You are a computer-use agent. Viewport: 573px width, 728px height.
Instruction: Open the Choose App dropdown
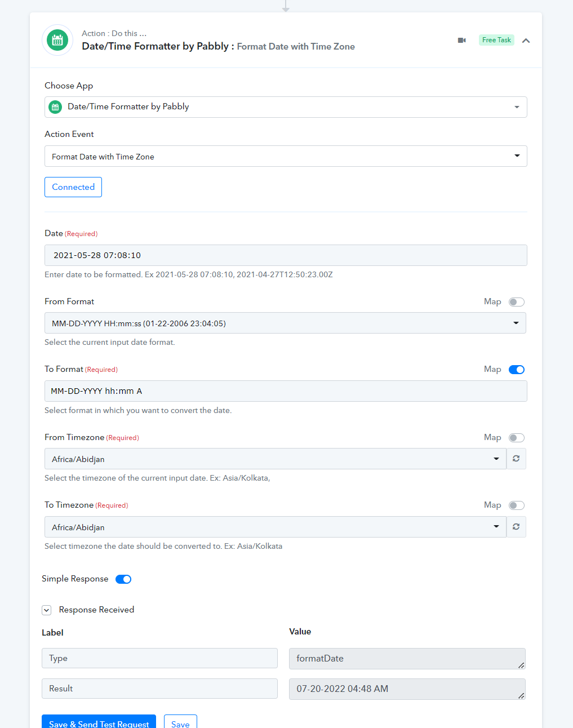(x=286, y=107)
